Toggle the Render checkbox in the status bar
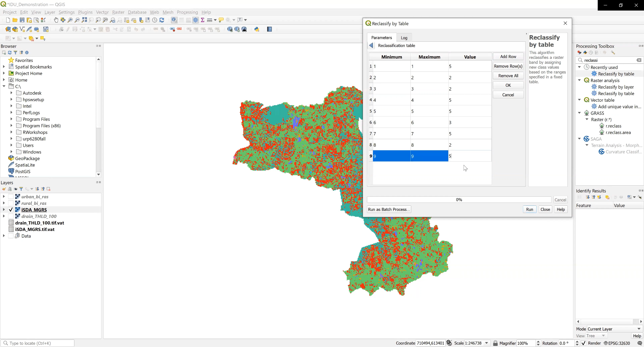The height and width of the screenshot is (347, 644). (583, 343)
